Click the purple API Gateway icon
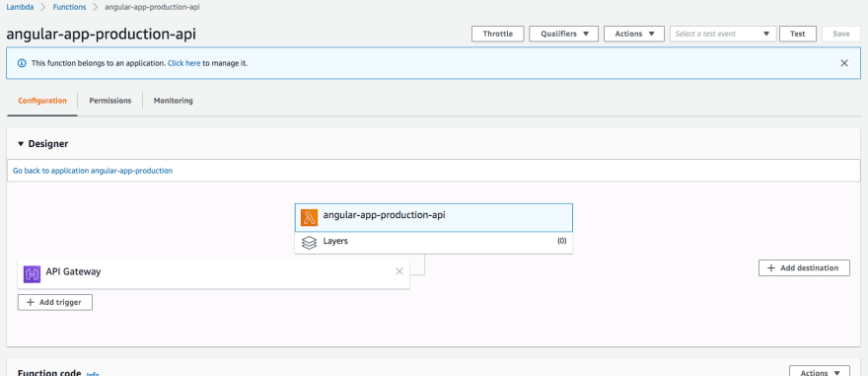The width and height of the screenshot is (868, 376). point(33,274)
